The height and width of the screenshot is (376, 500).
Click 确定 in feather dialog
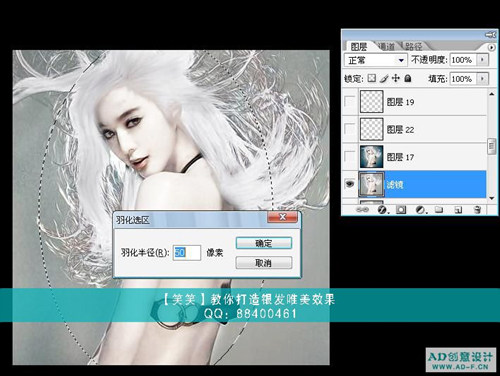point(264,243)
